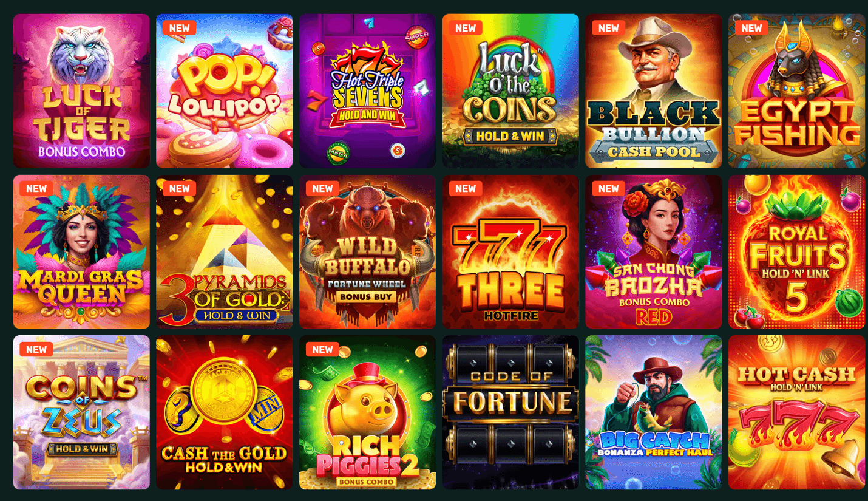Click the NEW badge on Rich Piggies 2
Viewport: 868px width, 501px height.
tap(322, 349)
